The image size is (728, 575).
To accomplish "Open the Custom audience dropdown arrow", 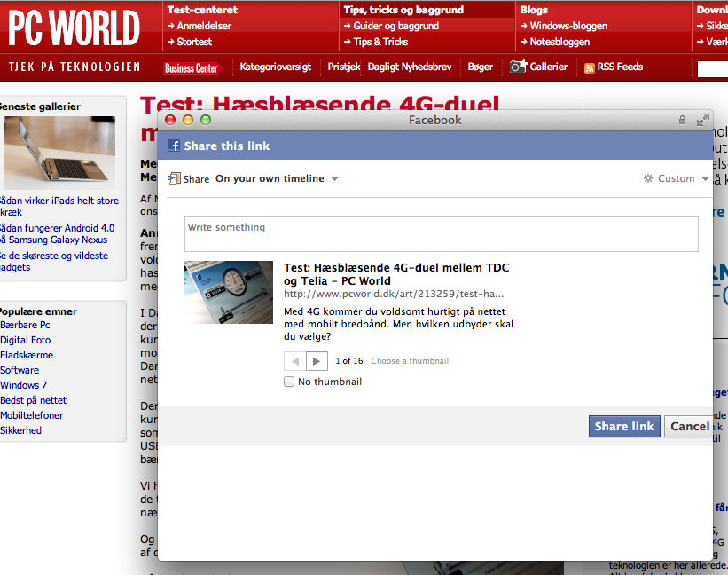I will [x=705, y=178].
